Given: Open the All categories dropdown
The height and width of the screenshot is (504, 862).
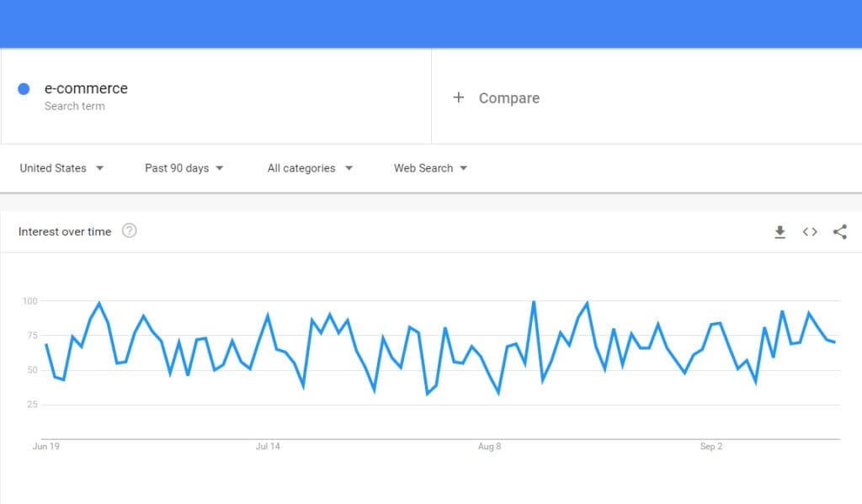Looking at the screenshot, I should pyautogui.click(x=310, y=168).
